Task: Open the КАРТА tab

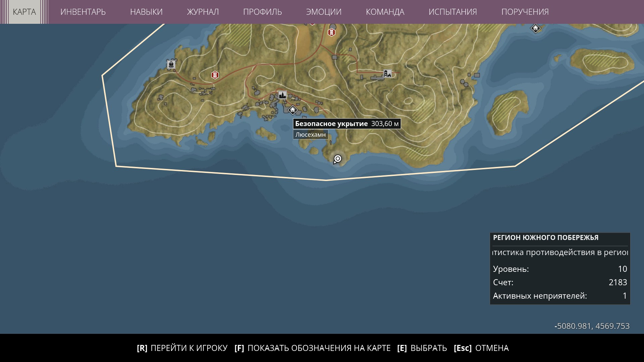Action: [x=24, y=12]
